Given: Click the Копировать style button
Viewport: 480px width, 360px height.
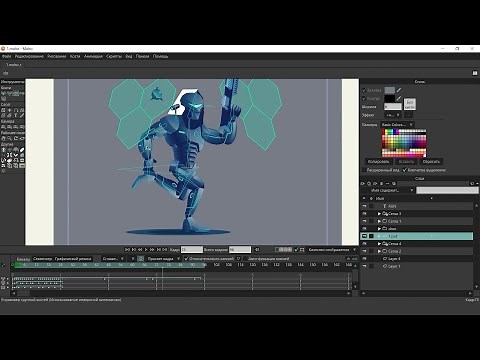Looking at the screenshot, I should click(378, 161).
